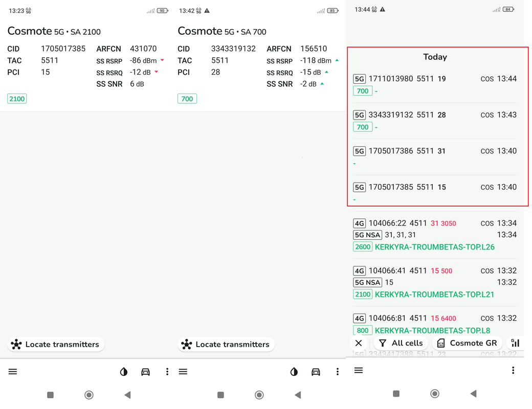Viewport: 532px width, 409px height.
Task: Open log entry 1711013980 at 13:44
Action: coord(435,84)
